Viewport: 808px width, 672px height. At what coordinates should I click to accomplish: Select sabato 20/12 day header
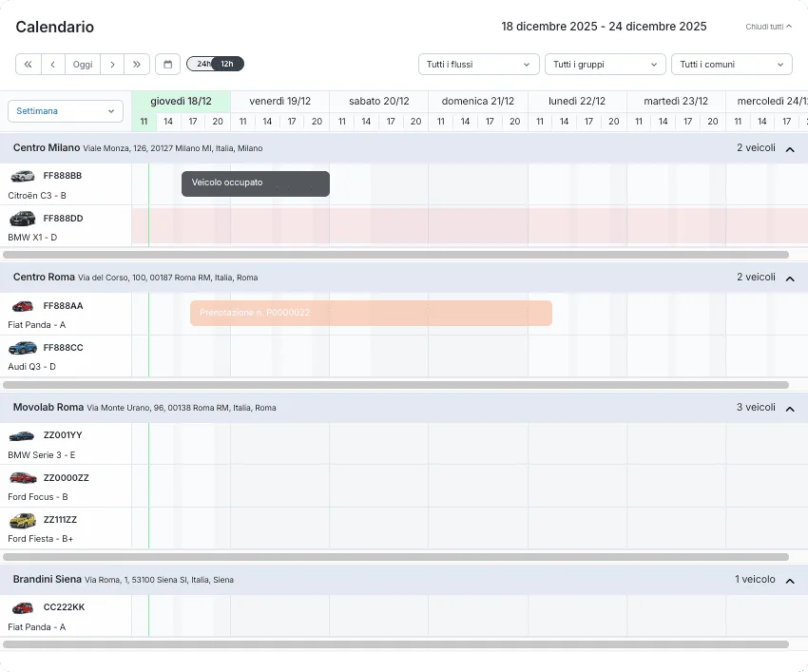(378, 102)
